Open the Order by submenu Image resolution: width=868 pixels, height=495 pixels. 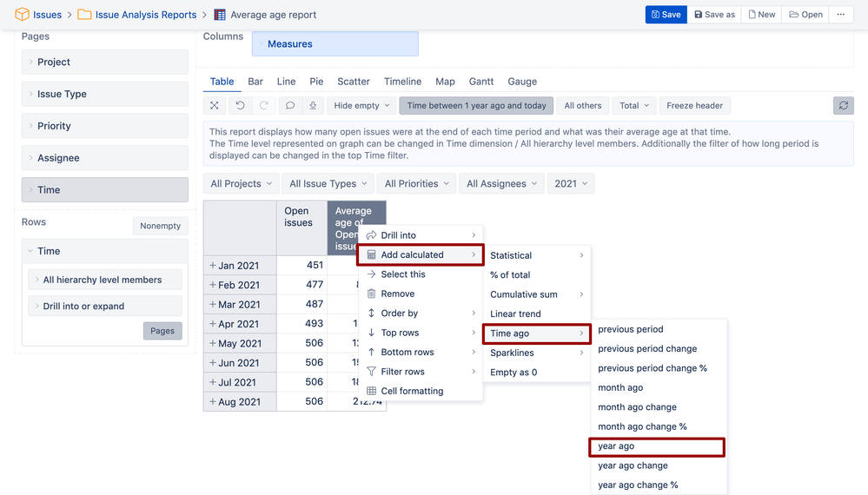(x=421, y=313)
